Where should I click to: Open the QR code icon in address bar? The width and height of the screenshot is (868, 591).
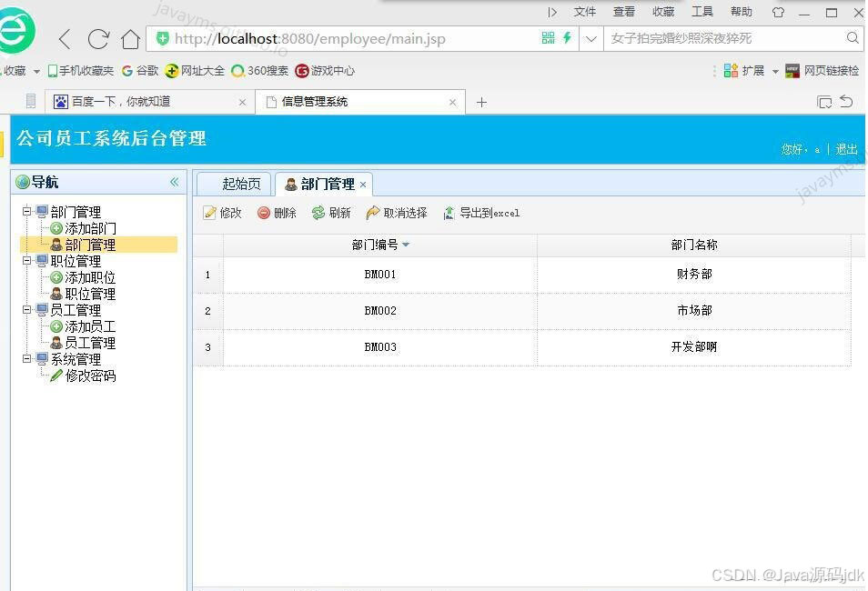pyautogui.click(x=548, y=37)
